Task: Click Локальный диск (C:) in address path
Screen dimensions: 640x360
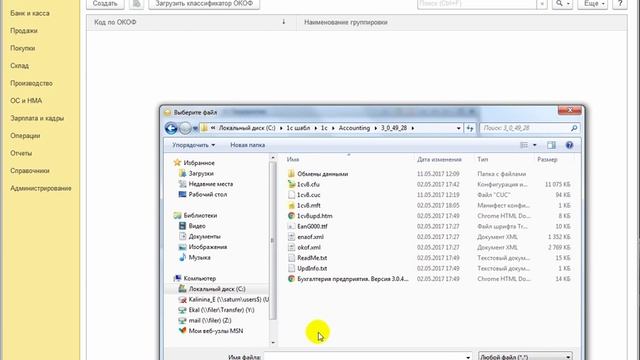Action: coord(247,128)
